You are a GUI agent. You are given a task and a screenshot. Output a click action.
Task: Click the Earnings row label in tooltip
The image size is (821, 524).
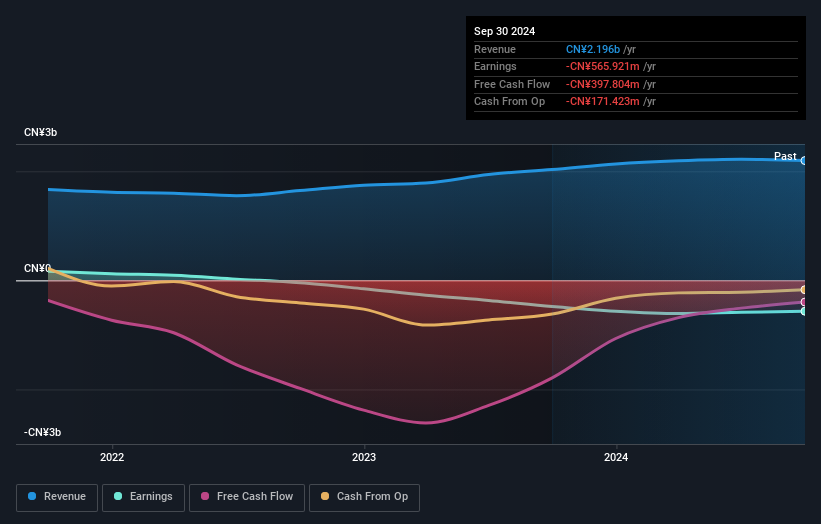[x=495, y=66]
